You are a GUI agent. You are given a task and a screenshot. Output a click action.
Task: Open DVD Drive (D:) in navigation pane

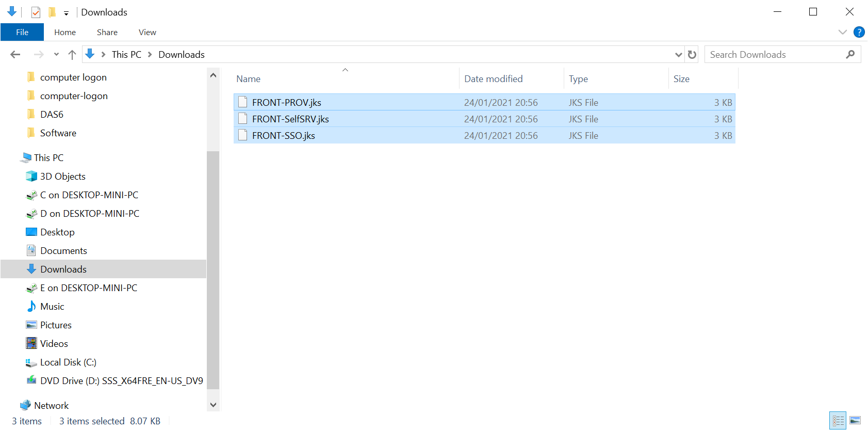click(122, 380)
